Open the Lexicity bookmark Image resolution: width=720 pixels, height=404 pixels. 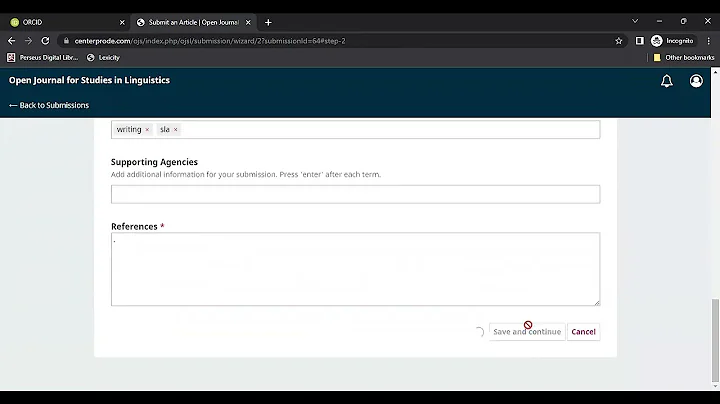tap(103, 57)
